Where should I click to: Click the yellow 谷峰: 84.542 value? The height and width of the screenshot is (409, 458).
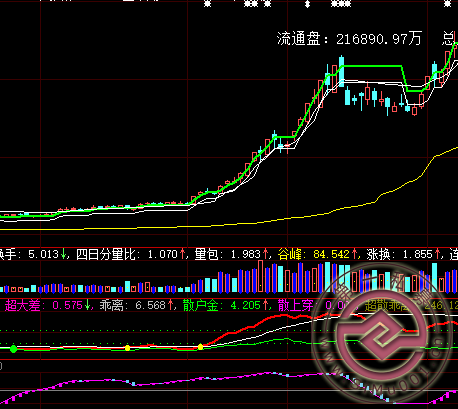click(318, 255)
